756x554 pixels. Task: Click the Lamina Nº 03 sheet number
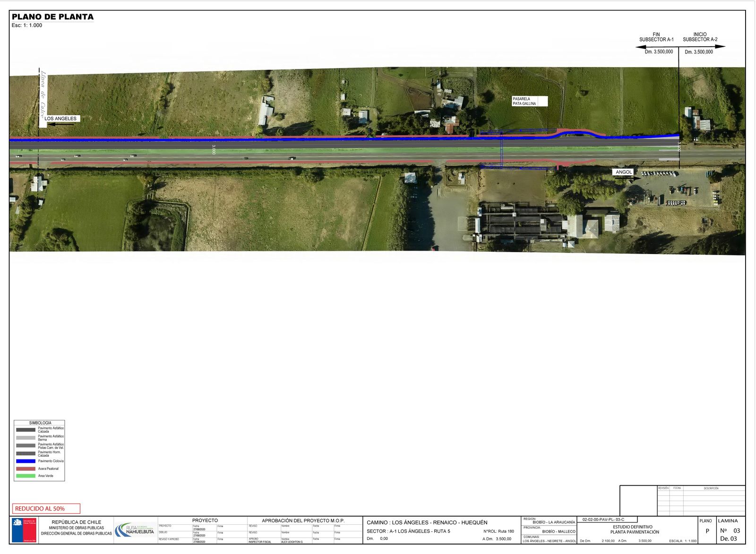click(x=729, y=530)
